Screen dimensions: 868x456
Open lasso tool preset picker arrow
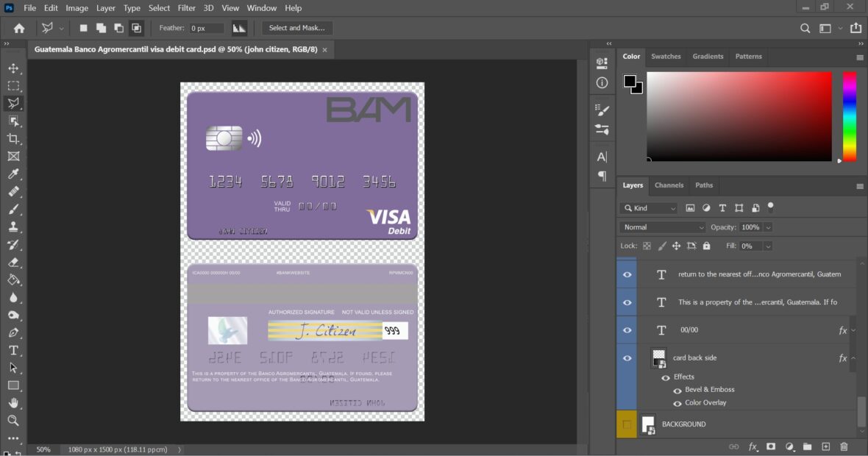[62, 28]
